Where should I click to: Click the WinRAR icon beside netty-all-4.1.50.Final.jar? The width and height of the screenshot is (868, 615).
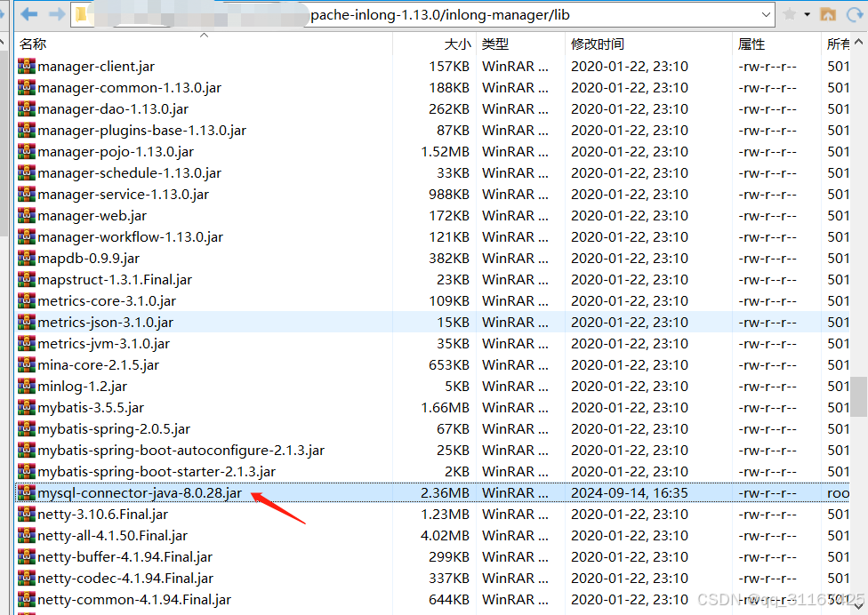click(26, 535)
